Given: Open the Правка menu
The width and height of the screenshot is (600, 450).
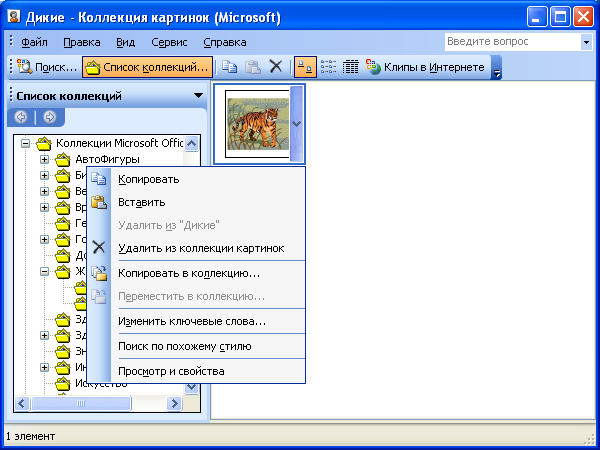Looking at the screenshot, I should click(82, 42).
